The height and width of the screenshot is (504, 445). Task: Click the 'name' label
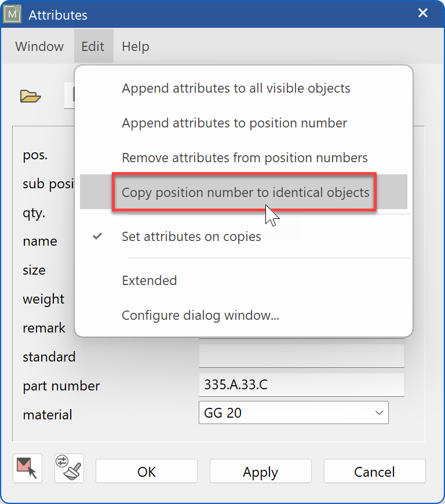coord(40,241)
